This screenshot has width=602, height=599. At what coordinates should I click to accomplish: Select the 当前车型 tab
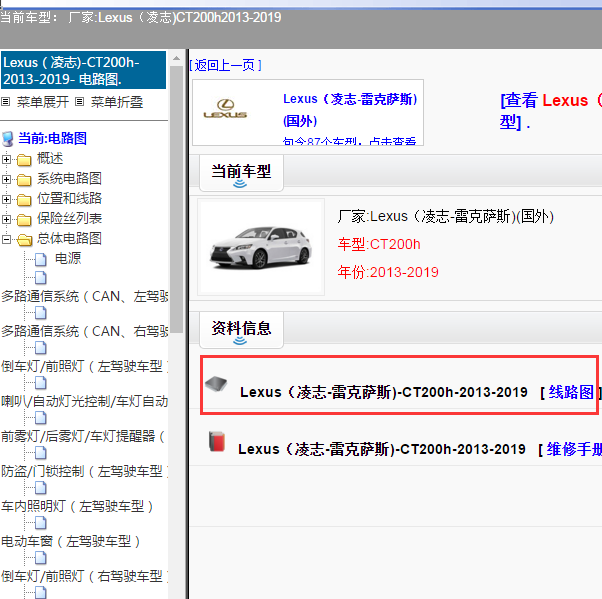click(241, 173)
